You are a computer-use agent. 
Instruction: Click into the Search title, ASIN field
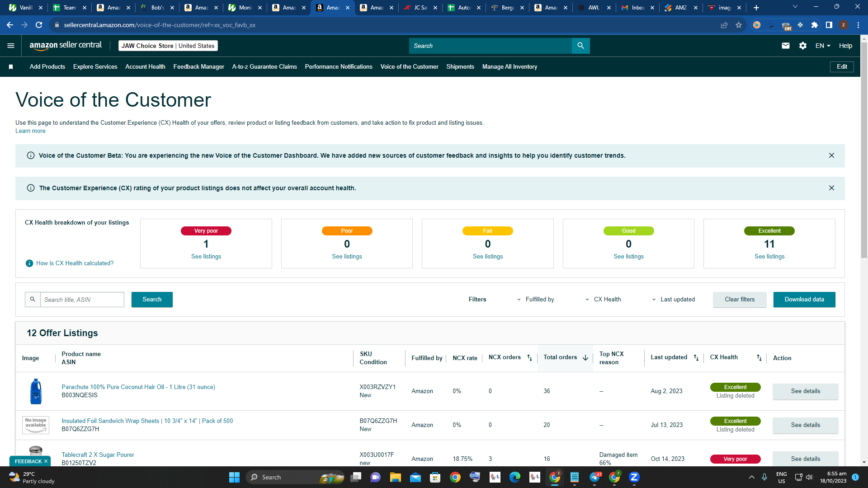pos(82,300)
